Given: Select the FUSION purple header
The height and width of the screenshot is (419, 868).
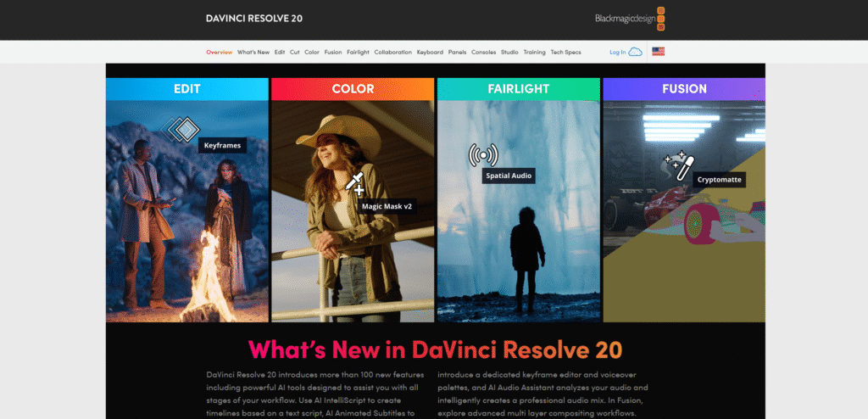Looking at the screenshot, I should [684, 89].
